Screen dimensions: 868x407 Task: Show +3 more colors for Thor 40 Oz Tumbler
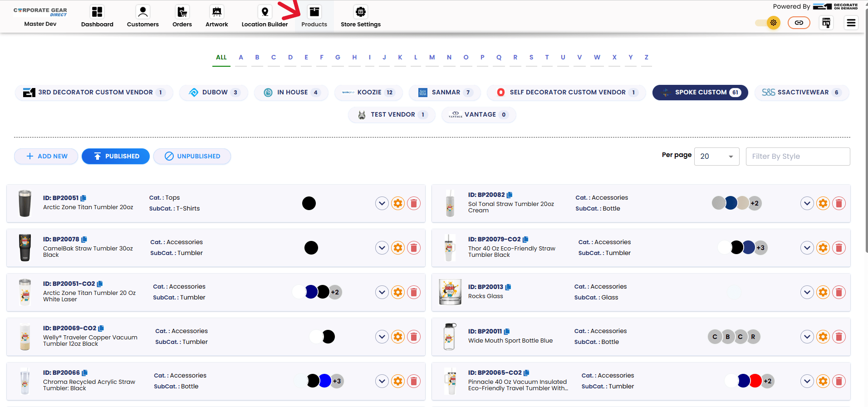[761, 248]
